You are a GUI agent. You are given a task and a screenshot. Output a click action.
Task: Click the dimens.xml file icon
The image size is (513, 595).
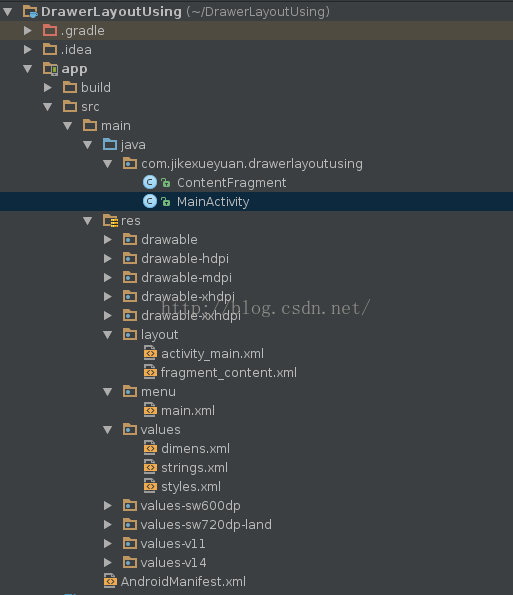(150, 448)
